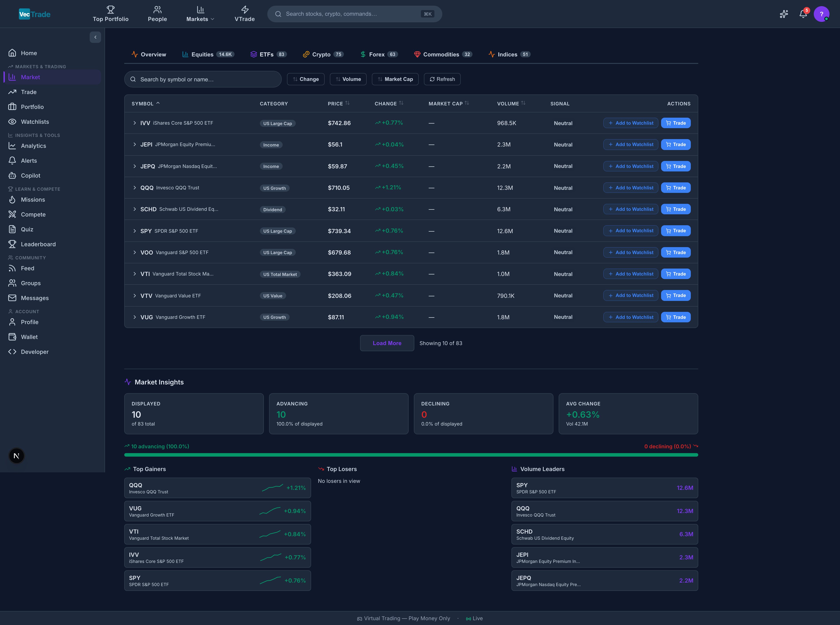Open the Markets dropdown in top bar
The width and height of the screenshot is (840, 625).
click(201, 14)
